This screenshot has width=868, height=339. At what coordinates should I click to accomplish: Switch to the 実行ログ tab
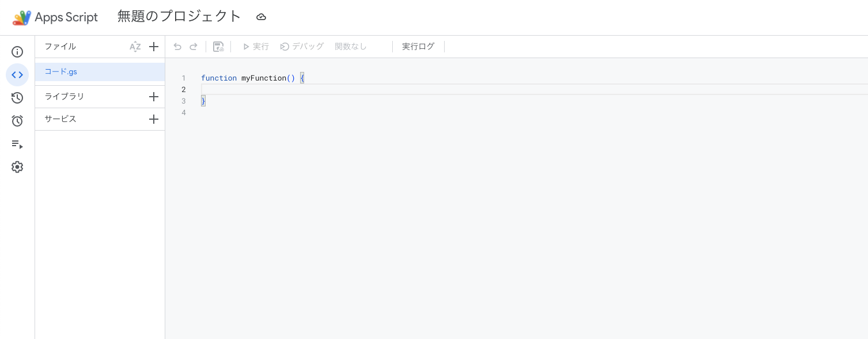[x=418, y=47]
